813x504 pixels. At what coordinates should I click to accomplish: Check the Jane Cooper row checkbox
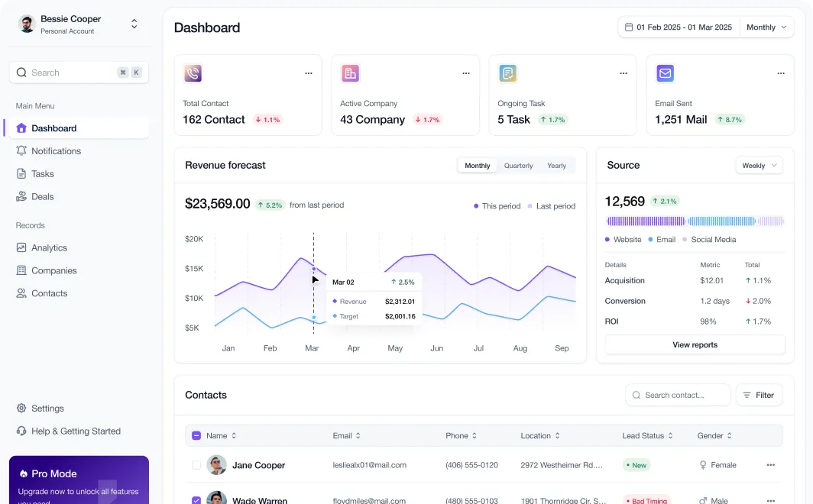click(x=196, y=465)
